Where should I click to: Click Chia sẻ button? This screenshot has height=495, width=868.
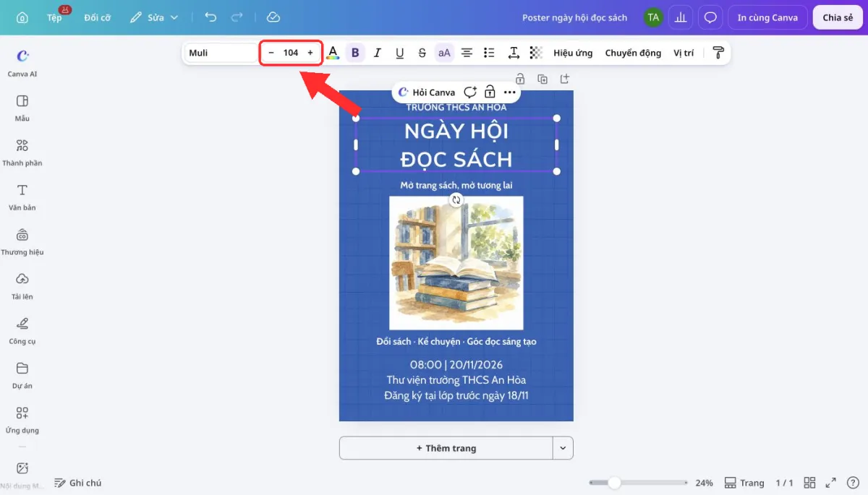point(838,17)
